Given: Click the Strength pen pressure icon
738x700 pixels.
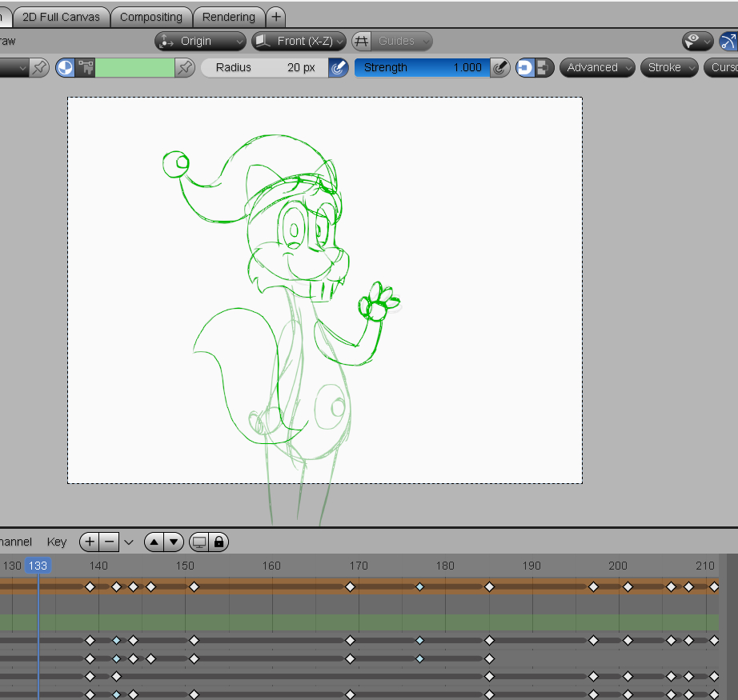Looking at the screenshot, I should point(500,68).
